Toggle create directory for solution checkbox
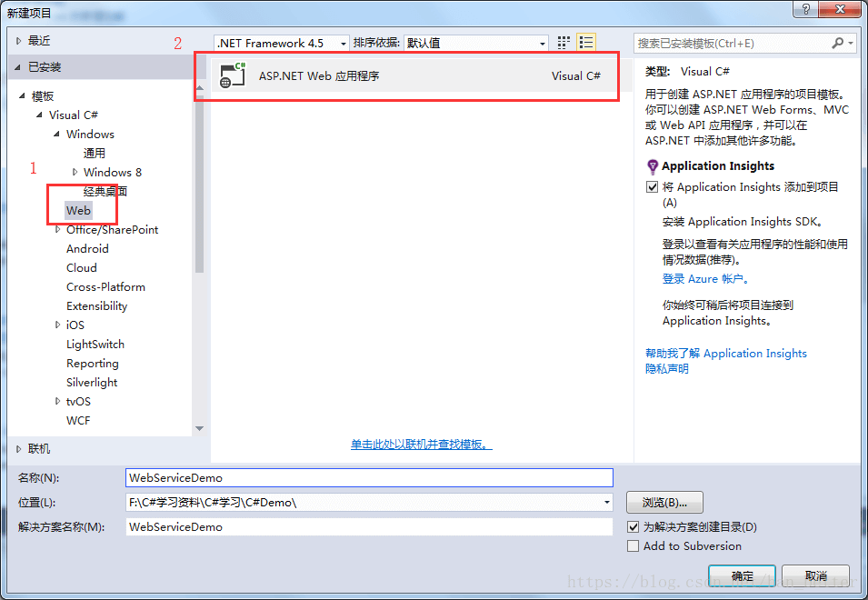 tap(634, 526)
